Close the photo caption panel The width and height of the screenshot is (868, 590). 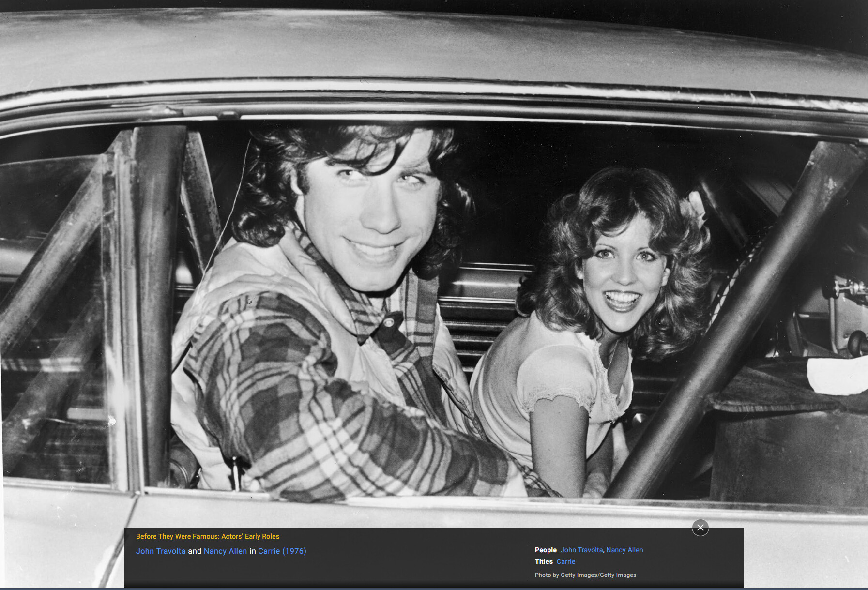click(700, 528)
